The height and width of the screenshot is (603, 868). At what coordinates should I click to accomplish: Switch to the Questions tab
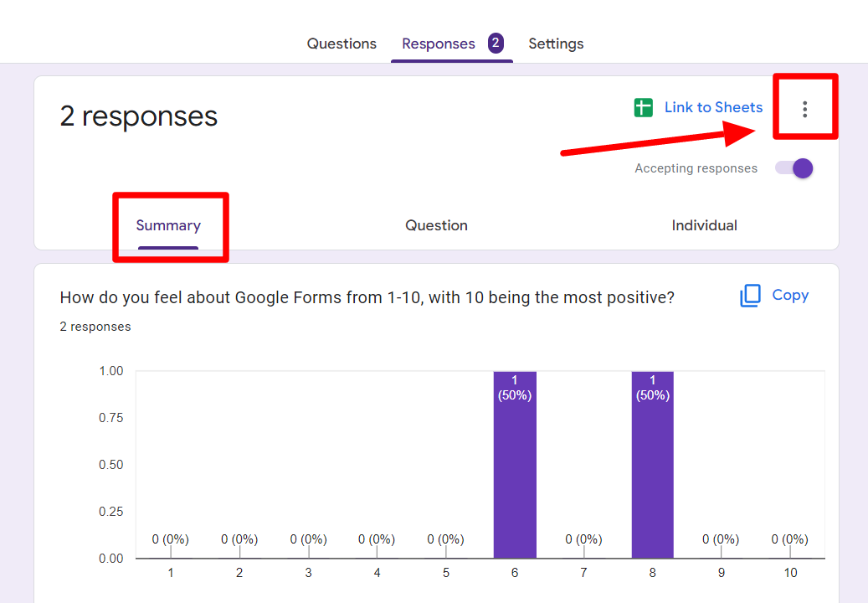point(342,44)
